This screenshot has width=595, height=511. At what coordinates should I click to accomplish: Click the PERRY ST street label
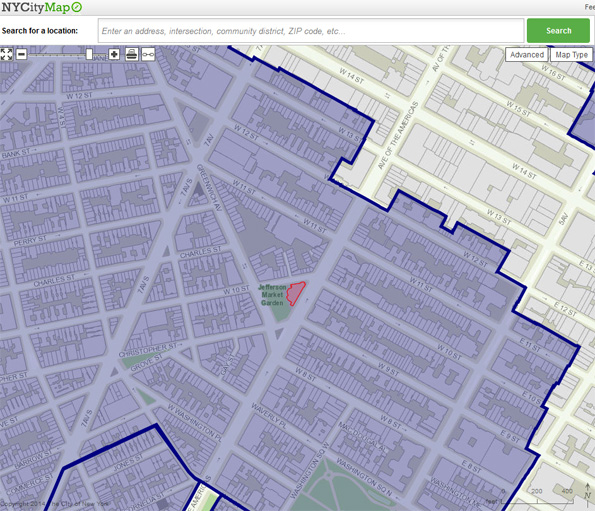tap(30, 241)
